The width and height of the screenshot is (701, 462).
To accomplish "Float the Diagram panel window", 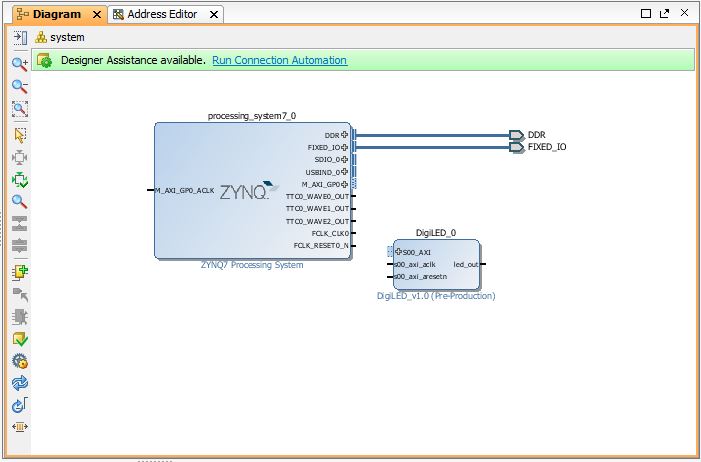I will [665, 13].
